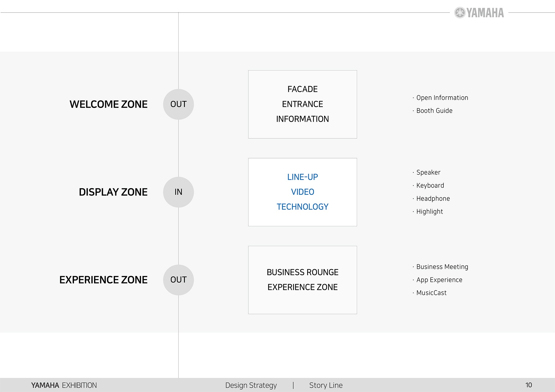
Task: Click the YAMAHA EXHIBITION footer label
Action: (x=64, y=385)
